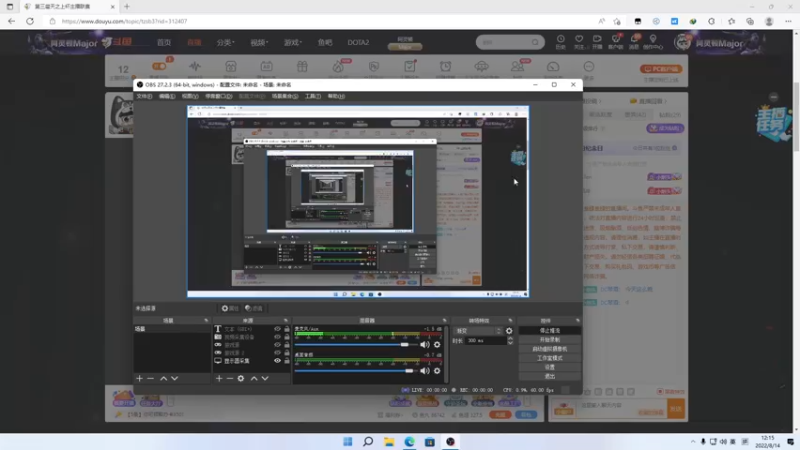
Task: Open the scene transition properties gear icon
Action: click(x=509, y=331)
